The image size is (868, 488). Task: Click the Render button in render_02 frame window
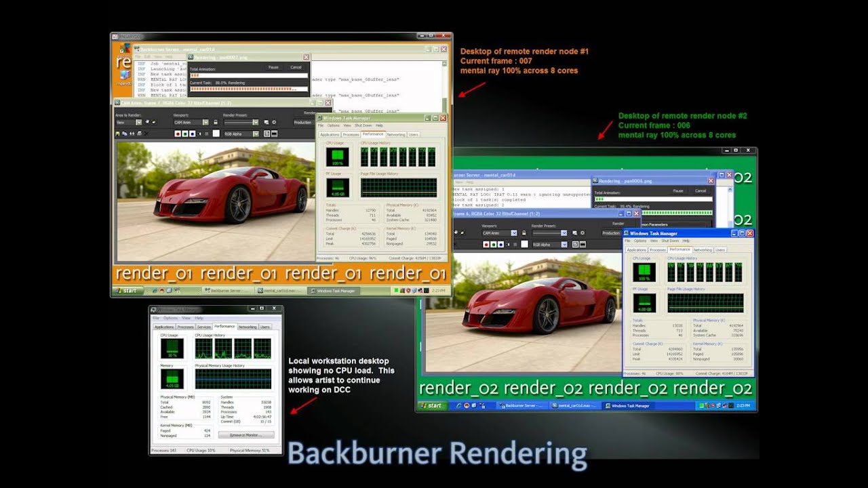pyautogui.click(x=618, y=224)
